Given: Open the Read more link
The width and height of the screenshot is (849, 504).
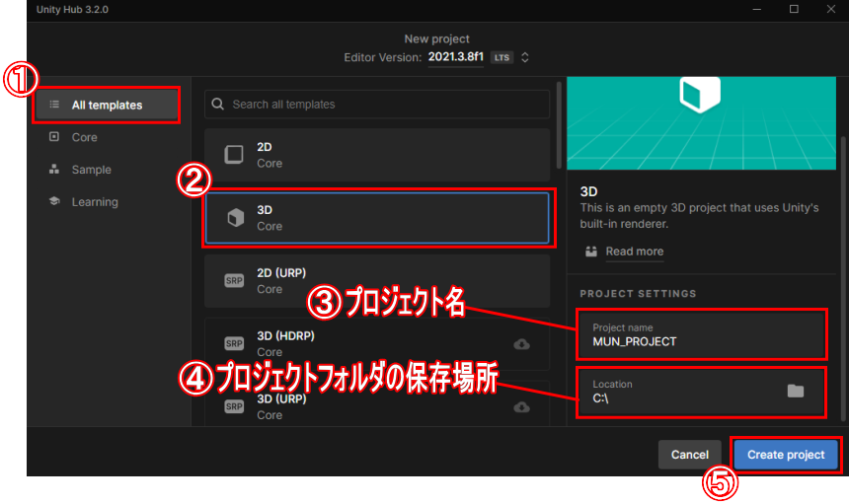Looking at the screenshot, I should (634, 252).
